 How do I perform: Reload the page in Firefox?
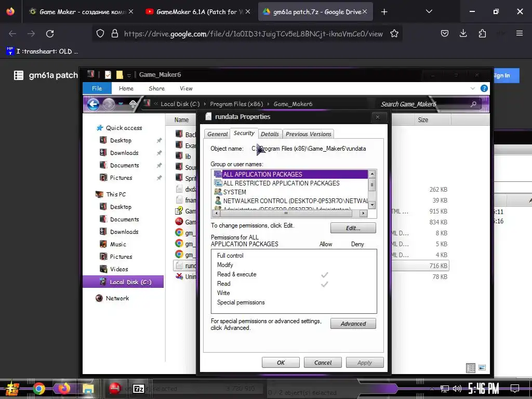[x=50, y=34]
